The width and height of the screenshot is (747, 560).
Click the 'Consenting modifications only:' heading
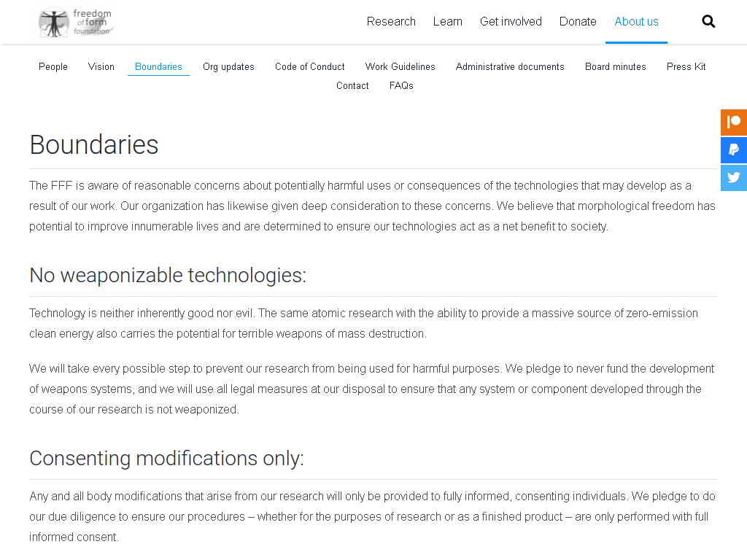click(x=166, y=459)
